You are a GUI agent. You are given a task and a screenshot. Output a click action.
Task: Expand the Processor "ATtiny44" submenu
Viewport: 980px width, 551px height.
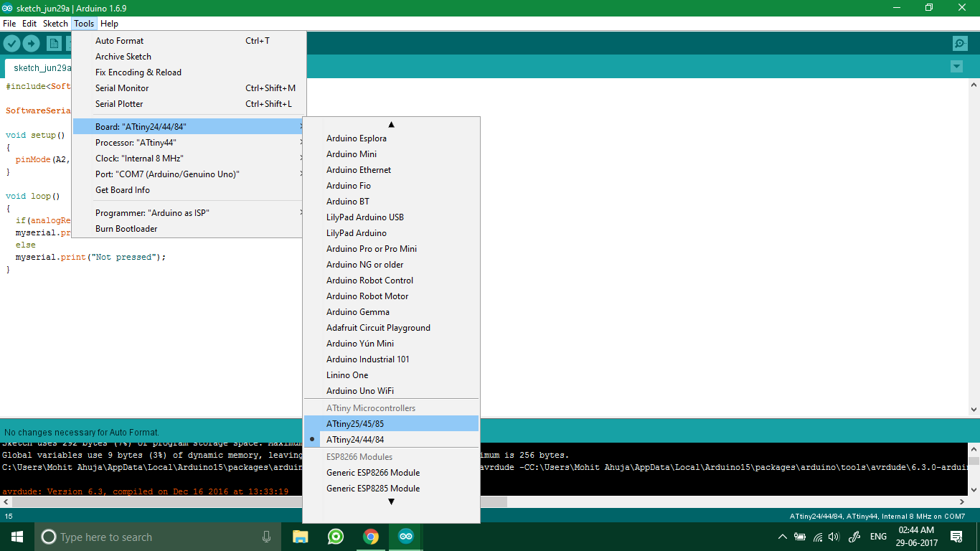click(189, 143)
